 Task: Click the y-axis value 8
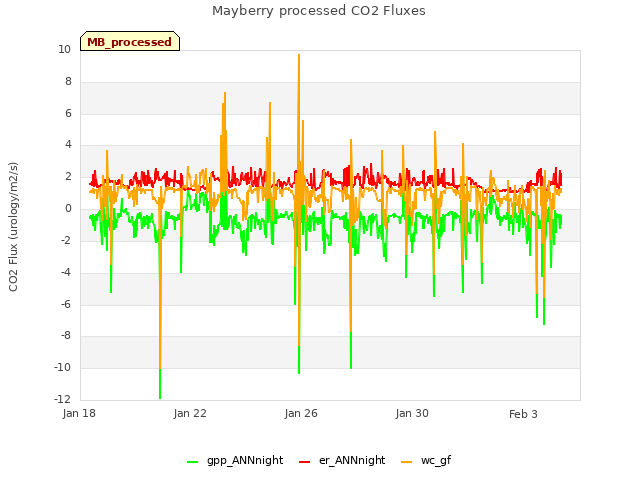click(x=68, y=82)
